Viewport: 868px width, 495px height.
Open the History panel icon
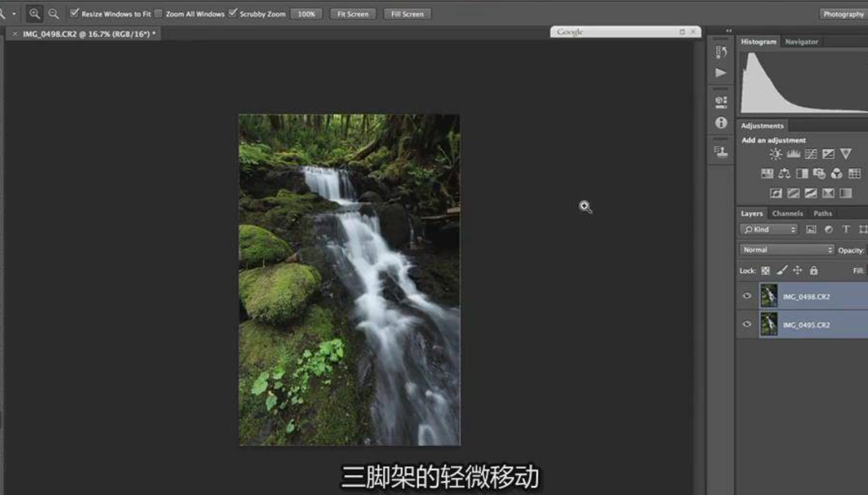tap(721, 52)
